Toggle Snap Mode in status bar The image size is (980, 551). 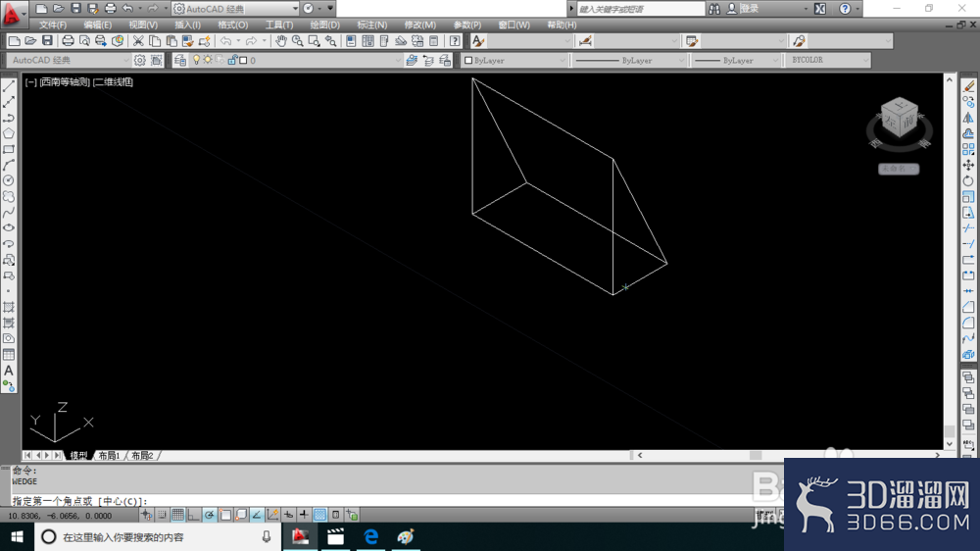tap(162, 516)
